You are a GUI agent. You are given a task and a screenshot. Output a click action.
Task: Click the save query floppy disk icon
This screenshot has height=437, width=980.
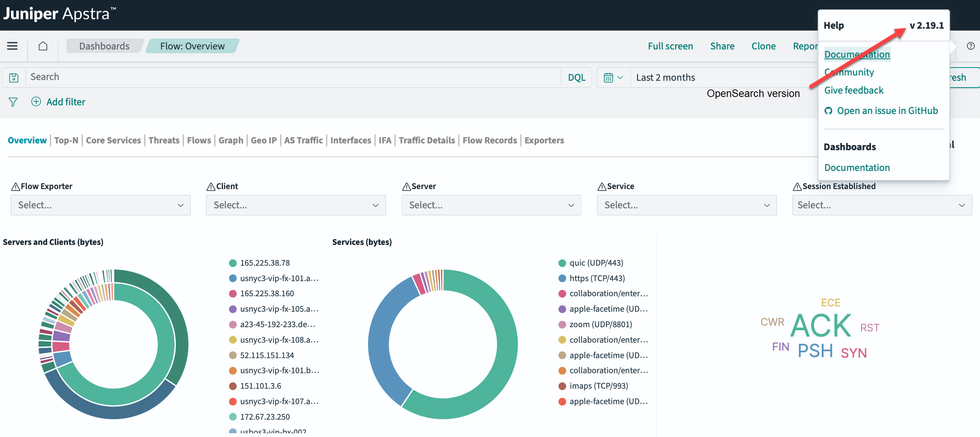coord(14,77)
